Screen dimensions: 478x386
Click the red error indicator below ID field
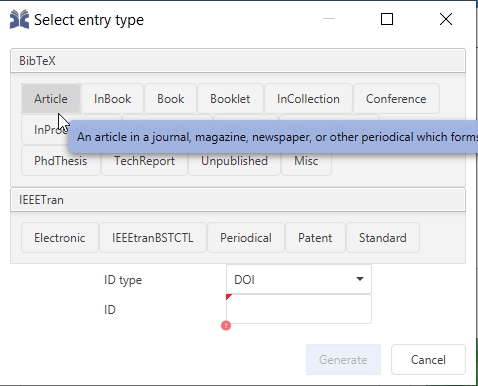226,325
